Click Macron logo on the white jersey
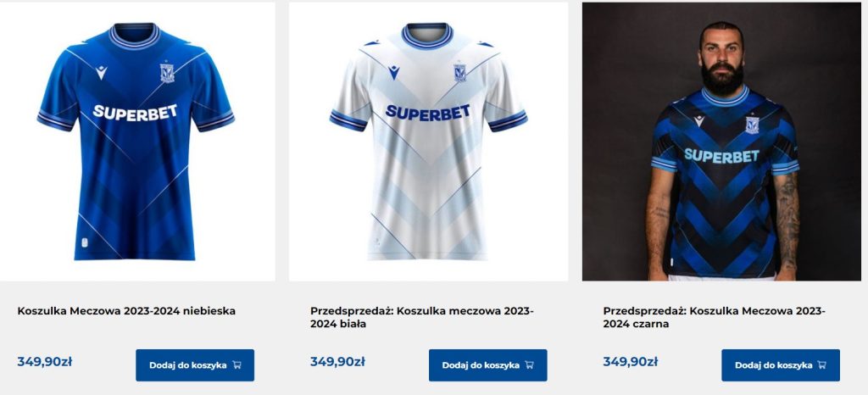868x395 pixels. (393, 72)
